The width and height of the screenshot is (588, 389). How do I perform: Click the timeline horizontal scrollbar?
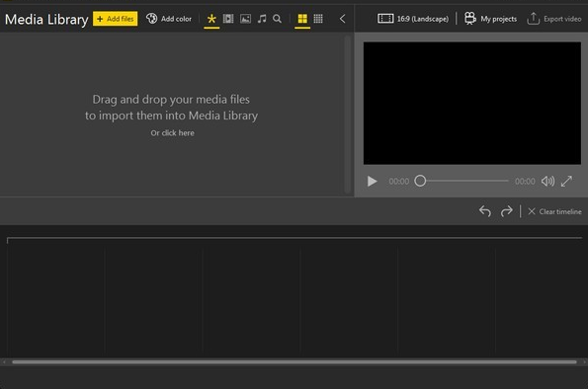point(294,362)
